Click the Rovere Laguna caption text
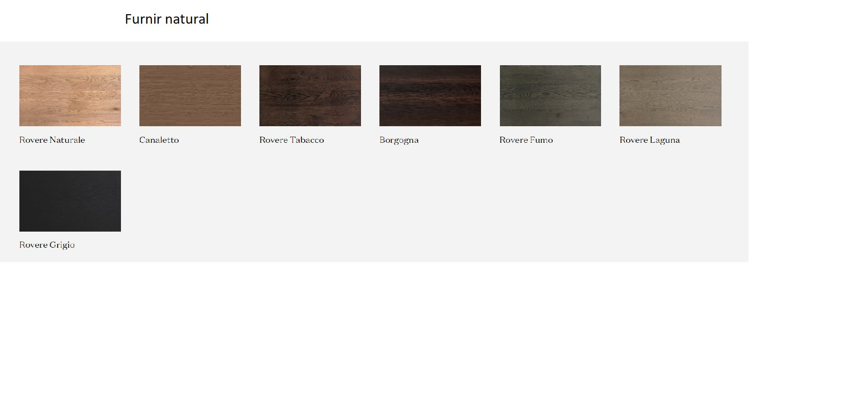The width and height of the screenshot is (868, 415). point(649,140)
